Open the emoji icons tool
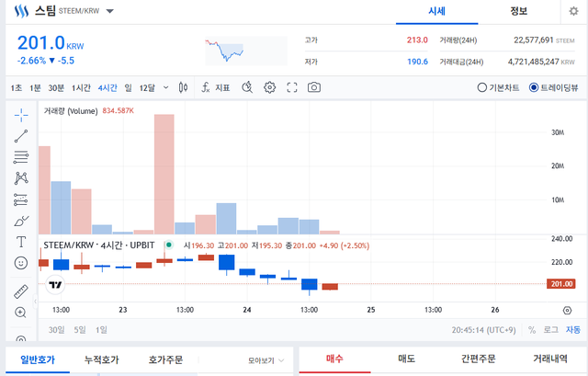588x376 pixels. click(x=21, y=263)
